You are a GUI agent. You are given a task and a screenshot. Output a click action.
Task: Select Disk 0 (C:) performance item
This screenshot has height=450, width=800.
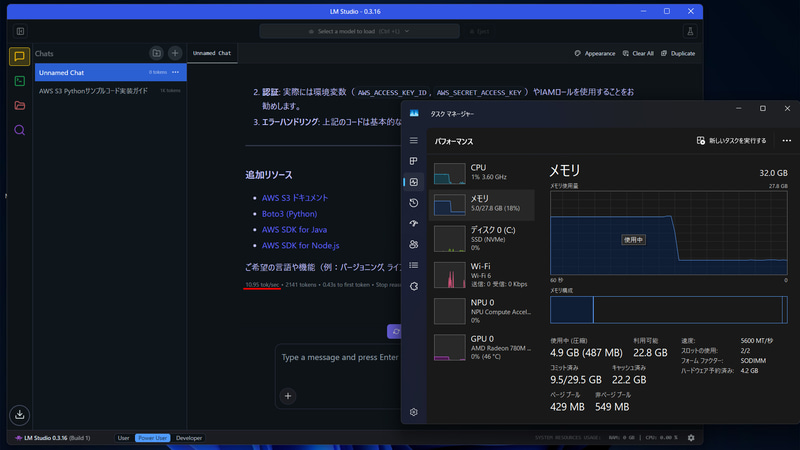coord(482,239)
